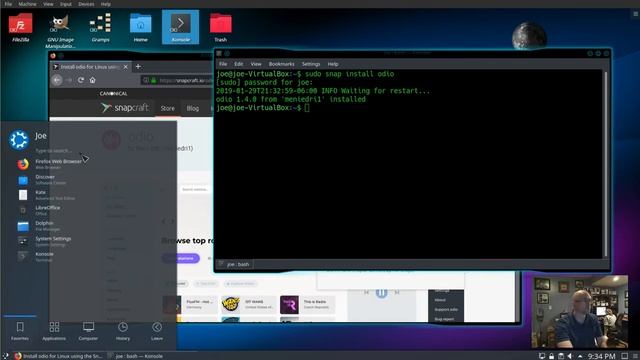Open Konsole View menu

coord(256,64)
